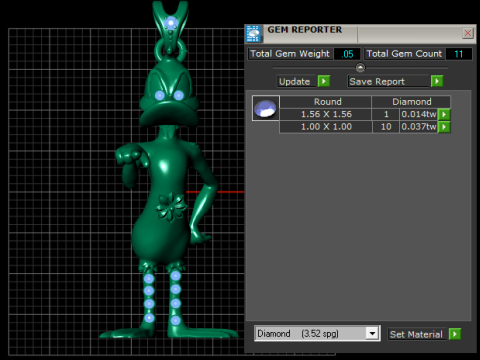Close the Gem Reporter panel

pyautogui.click(x=468, y=33)
